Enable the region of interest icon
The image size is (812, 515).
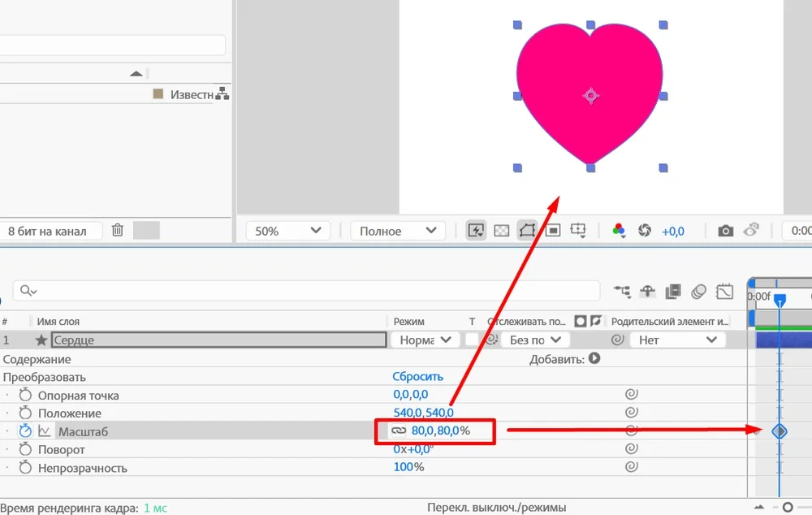pos(553,230)
